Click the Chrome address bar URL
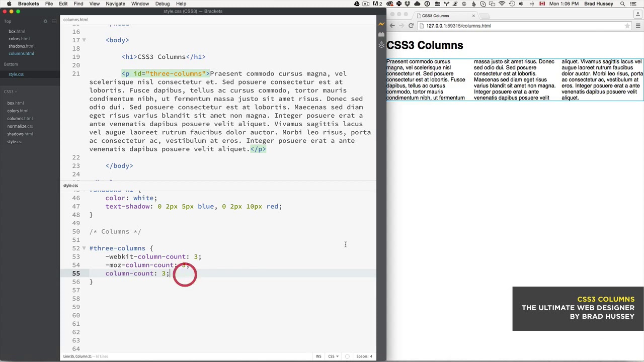 (x=458, y=26)
